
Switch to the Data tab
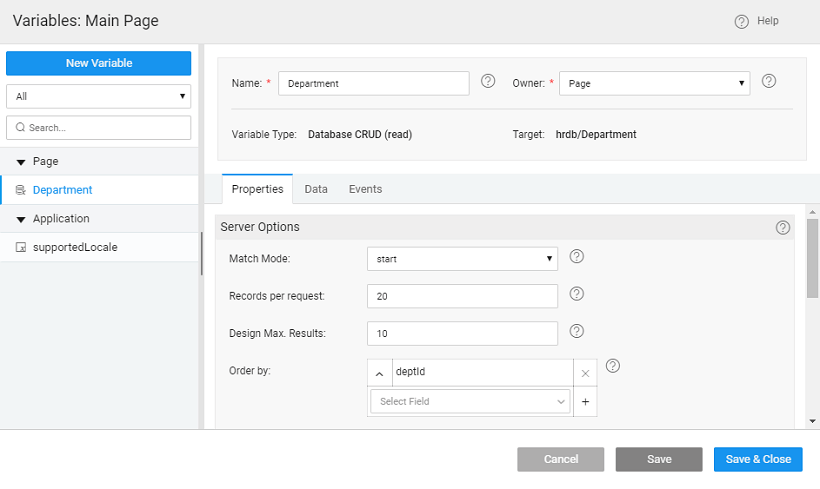[316, 189]
